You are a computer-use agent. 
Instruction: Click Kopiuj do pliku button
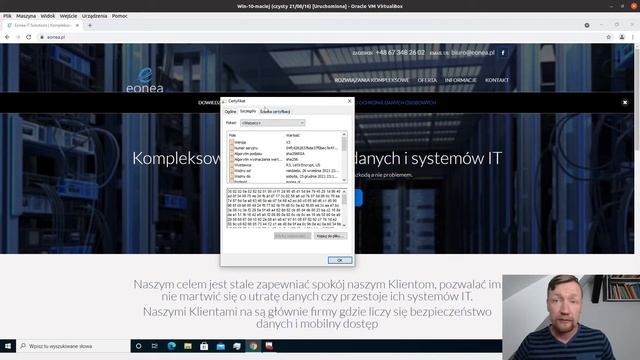pos(331,236)
